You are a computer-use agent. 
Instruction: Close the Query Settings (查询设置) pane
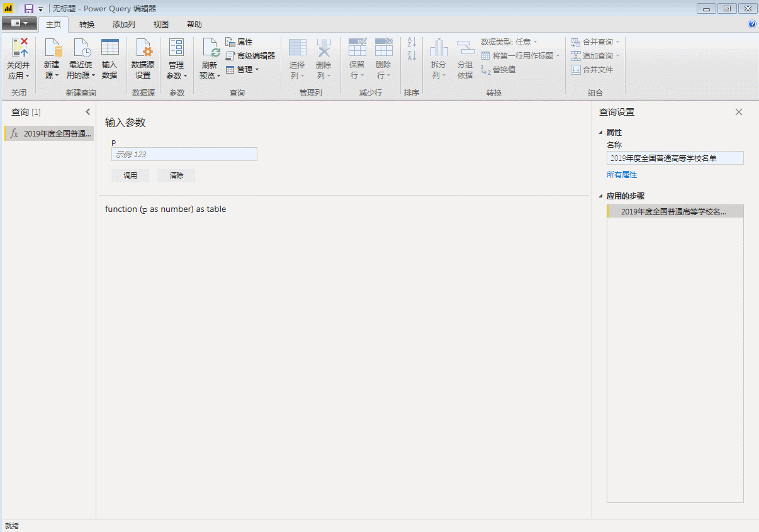click(739, 112)
